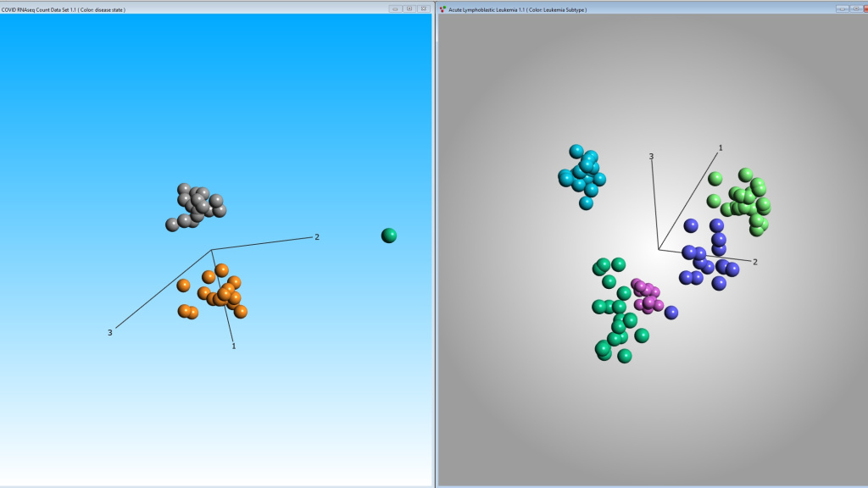The height and width of the screenshot is (488, 868).
Task: Select the isolated blue sphere beside purple cluster
Action: 671,313
